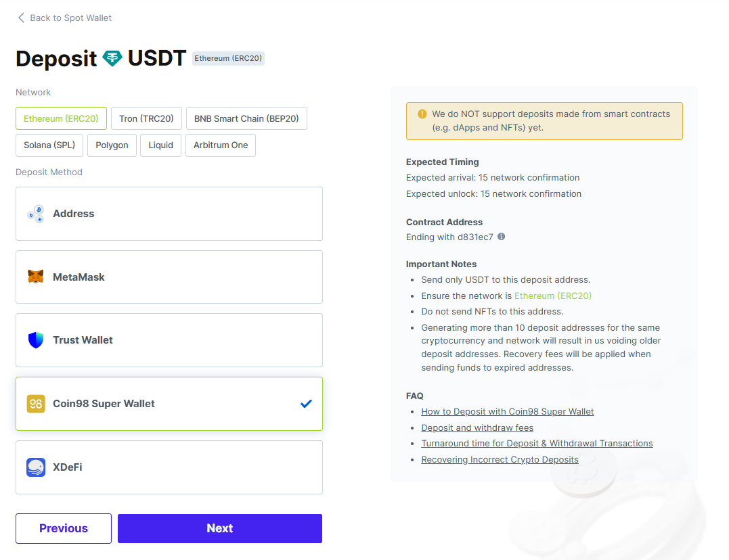
Task: Open How to Deposit with Coin98 link
Action: pyautogui.click(x=507, y=411)
